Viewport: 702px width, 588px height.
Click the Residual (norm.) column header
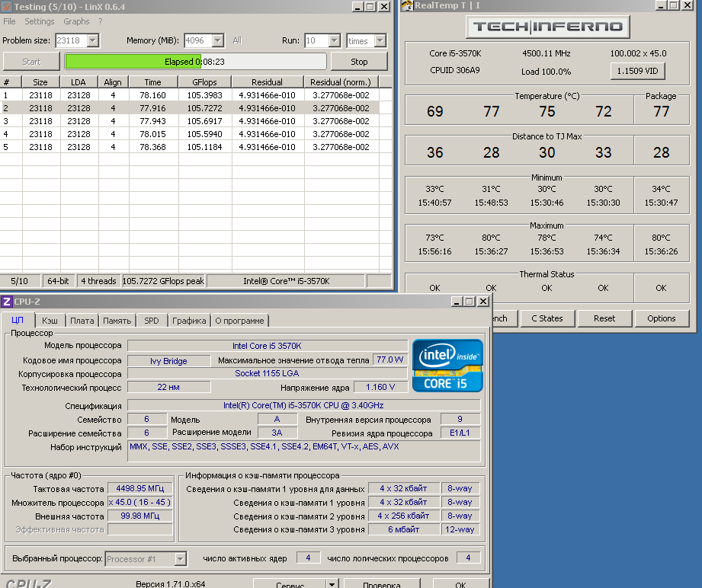click(x=341, y=82)
